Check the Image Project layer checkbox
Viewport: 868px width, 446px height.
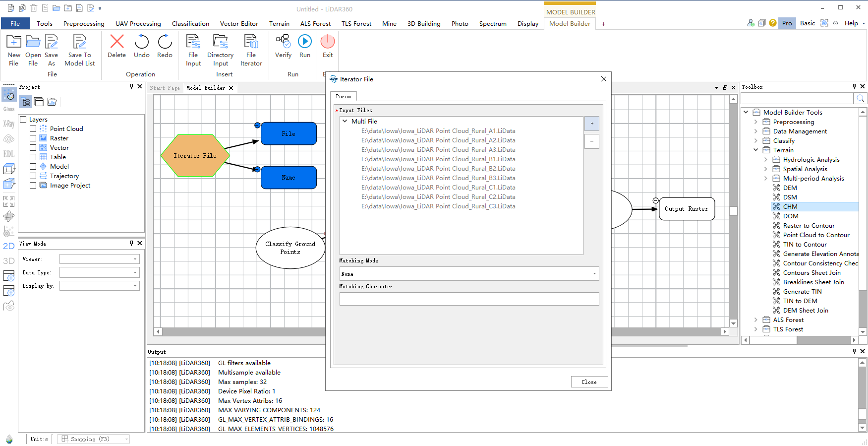(33, 186)
